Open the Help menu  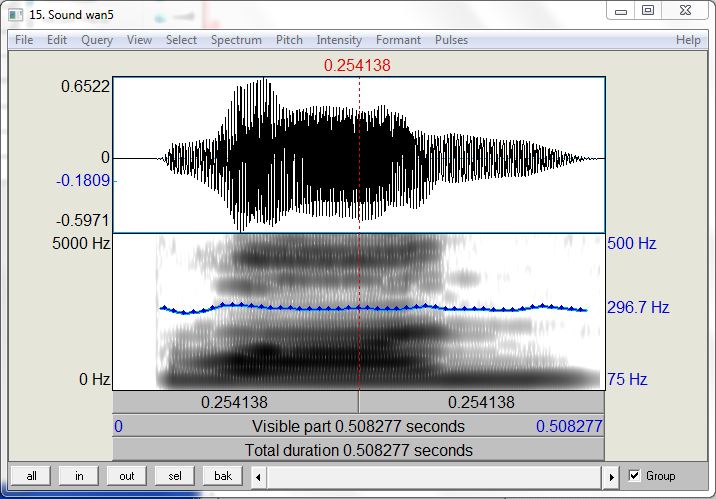point(688,40)
